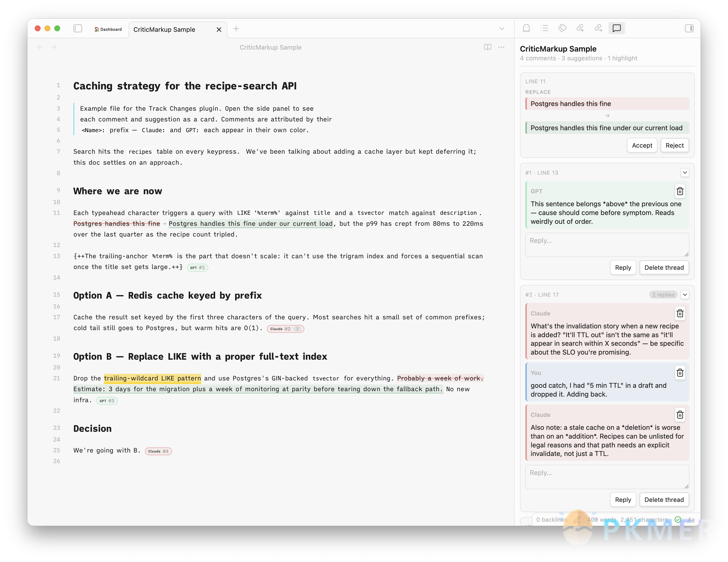Viewport: 728px width, 562px height.
Task: Delete the GPT comment in thread #1
Action: (680, 191)
